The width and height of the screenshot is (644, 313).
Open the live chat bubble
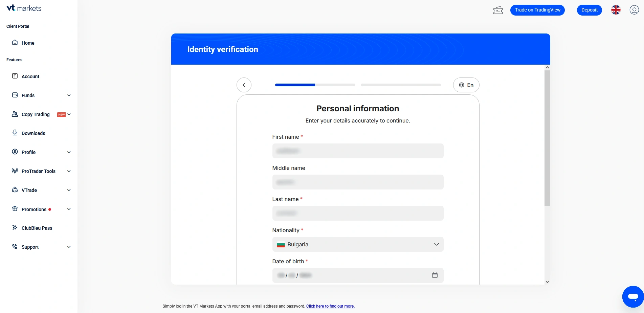(633, 297)
